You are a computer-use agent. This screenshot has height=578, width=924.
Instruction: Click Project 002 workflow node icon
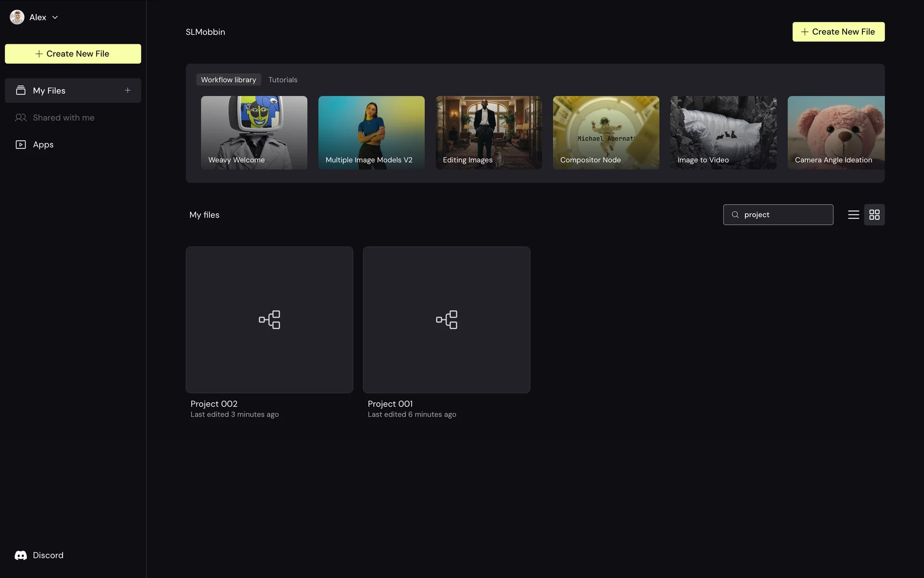pyautogui.click(x=269, y=320)
